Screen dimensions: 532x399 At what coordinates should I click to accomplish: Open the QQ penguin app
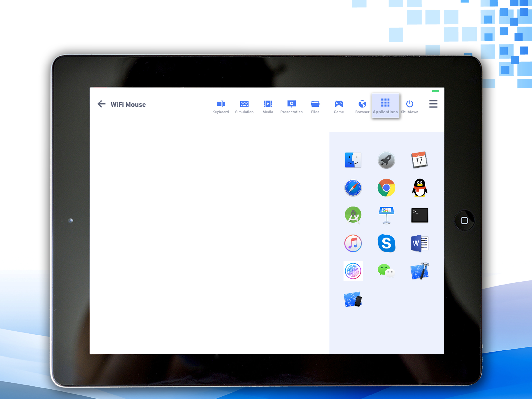(420, 188)
